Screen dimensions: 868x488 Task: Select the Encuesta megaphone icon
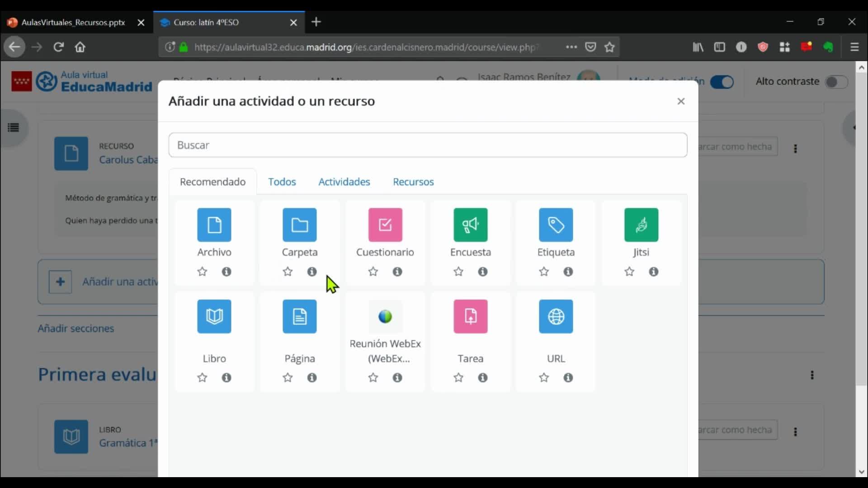(x=470, y=225)
